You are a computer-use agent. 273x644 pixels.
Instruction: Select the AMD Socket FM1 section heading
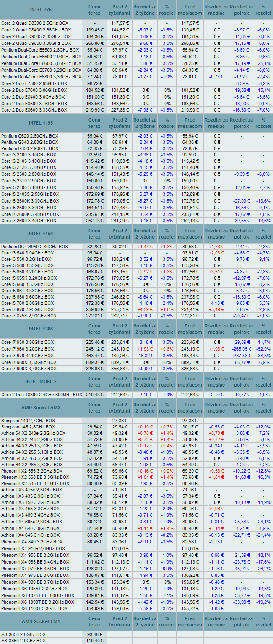pyautogui.click(x=41, y=621)
